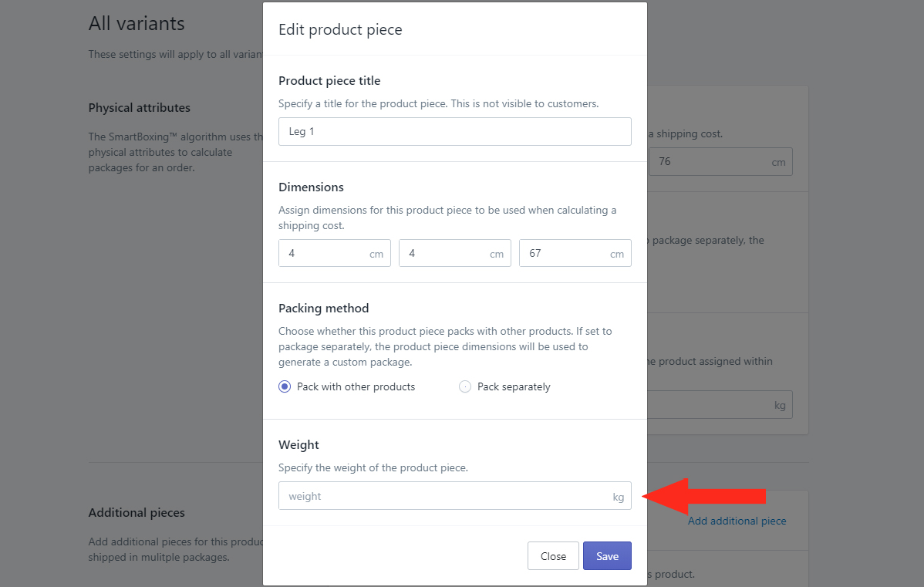Click the Packing method section heading
The width and height of the screenshot is (924, 587).
point(323,309)
